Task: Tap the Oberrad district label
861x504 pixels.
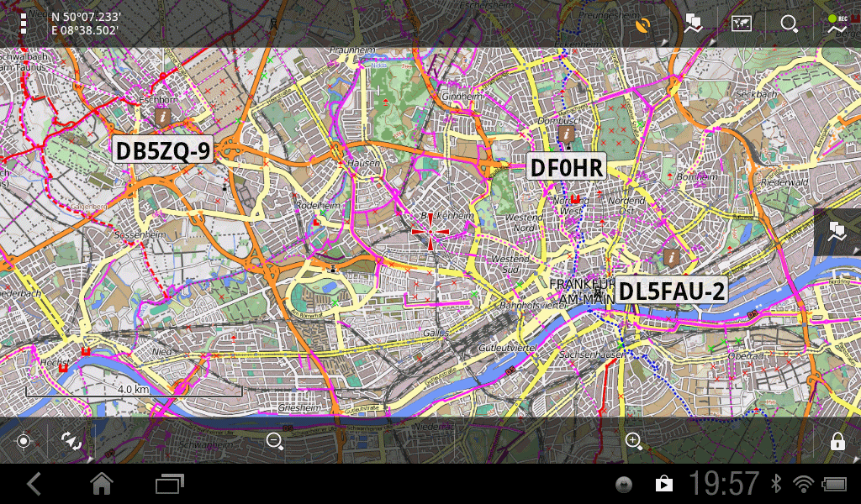Action: pos(745,356)
